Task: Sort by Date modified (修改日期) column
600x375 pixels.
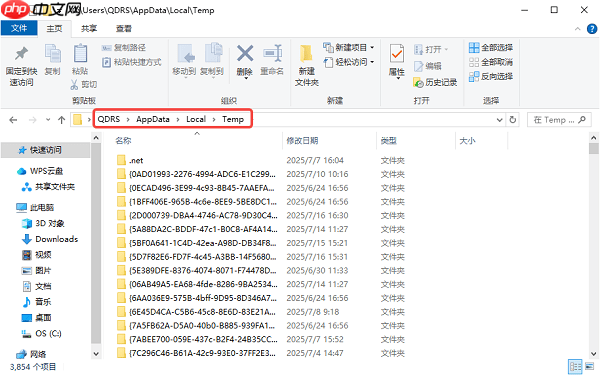Action: [x=302, y=141]
